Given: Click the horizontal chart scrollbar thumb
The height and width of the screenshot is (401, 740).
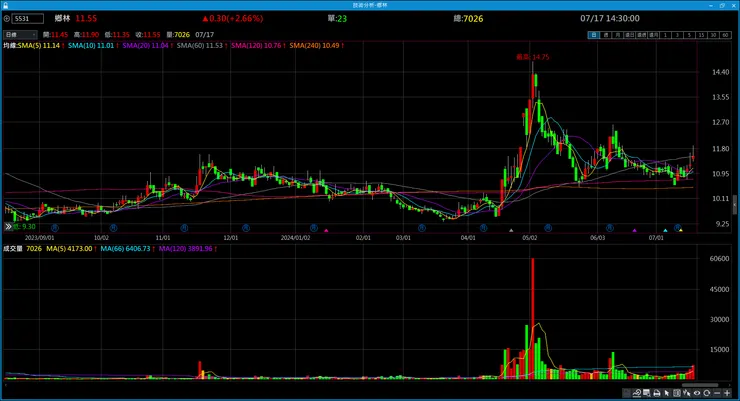Looking at the screenshot, I should (700, 385).
